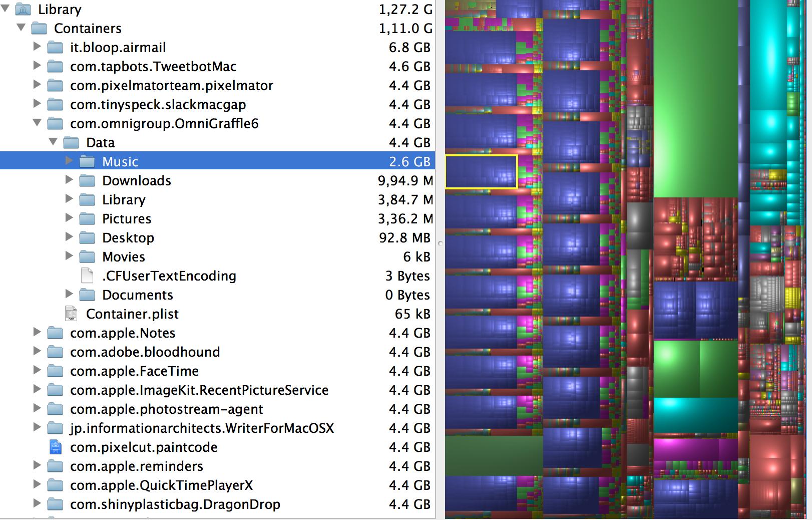Expand the com.apple.ImageKit.RecentPictureService folder
Screen dimensions: 812x520
37,390
